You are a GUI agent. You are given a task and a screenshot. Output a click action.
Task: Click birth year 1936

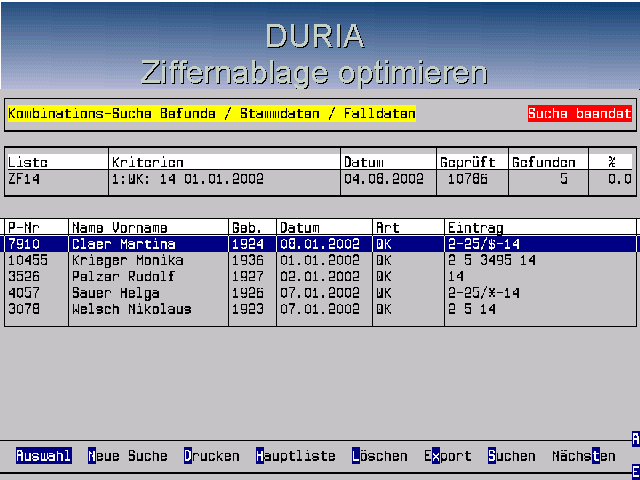[x=247, y=260]
